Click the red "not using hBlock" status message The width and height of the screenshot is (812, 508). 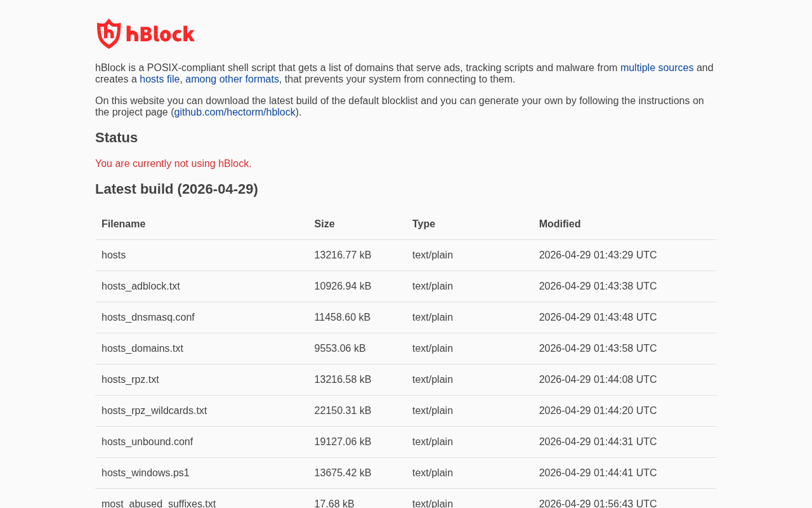(173, 164)
